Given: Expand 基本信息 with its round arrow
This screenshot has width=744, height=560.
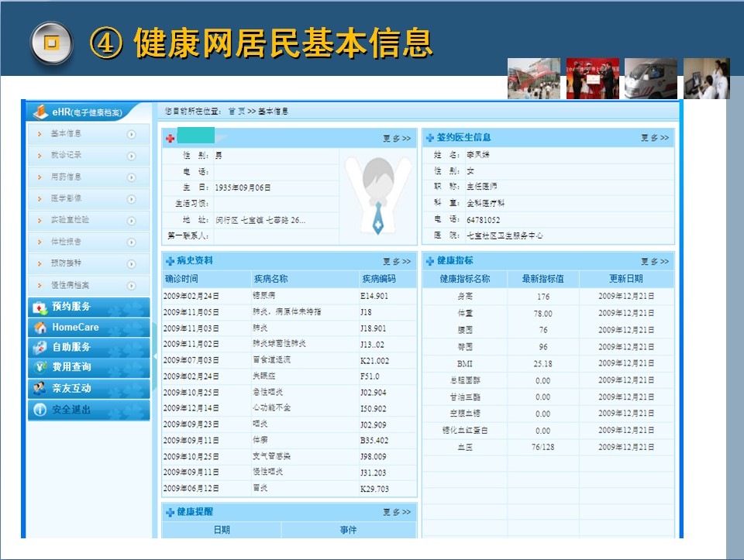Looking at the screenshot, I should tap(132, 134).
